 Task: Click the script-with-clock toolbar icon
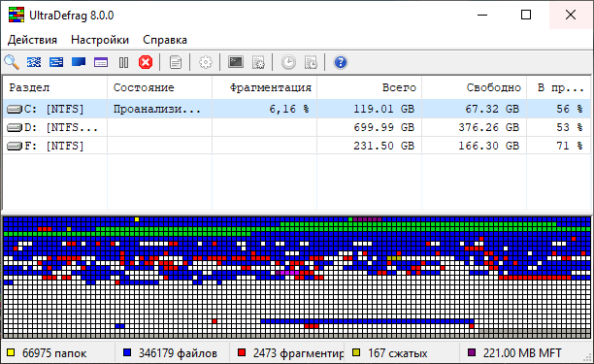[311, 62]
